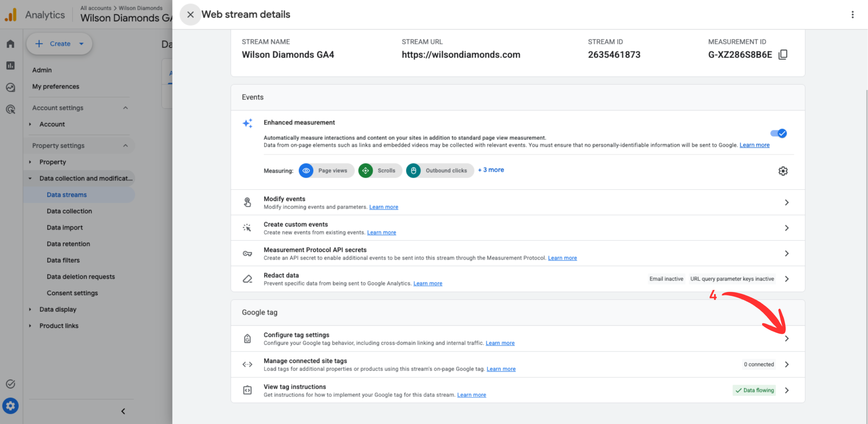Screen dimensions: 868x424
Task: Open Redact data chevron arrow
Action: point(787,279)
